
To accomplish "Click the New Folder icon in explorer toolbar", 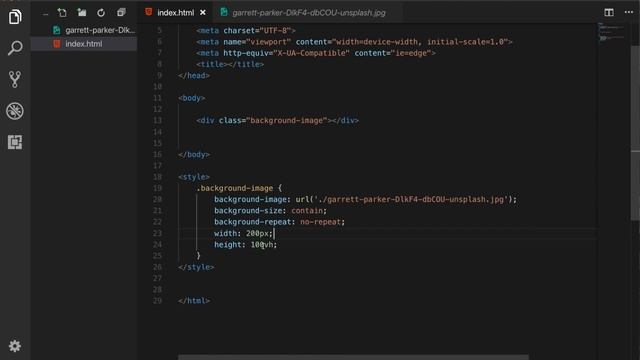I will click(x=82, y=13).
